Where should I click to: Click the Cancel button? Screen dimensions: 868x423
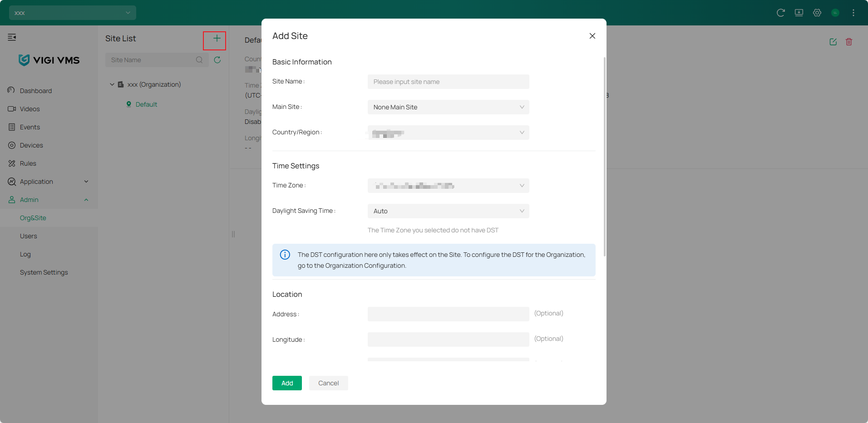pyautogui.click(x=329, y=383)
